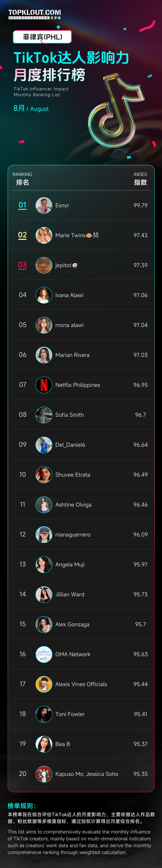The image size is (162, 868).
Task: Click Toni Fowler's name
Action: (x=70, y=714)
